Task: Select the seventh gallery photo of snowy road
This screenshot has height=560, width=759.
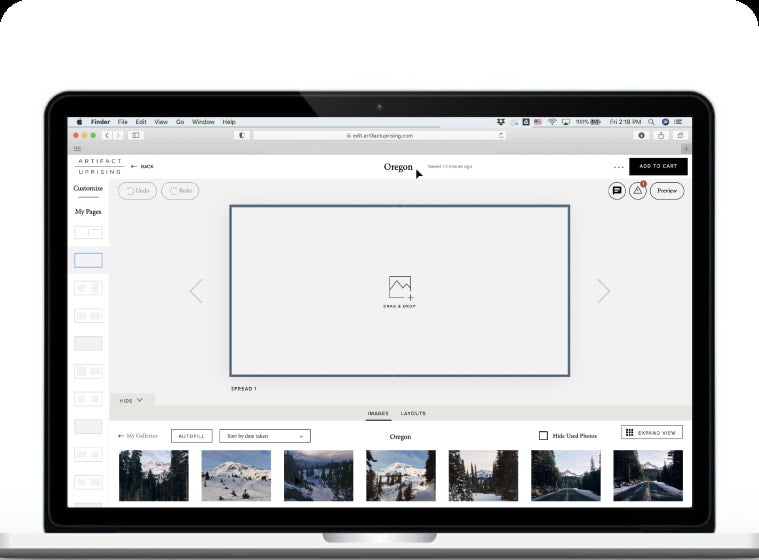Action: coord(648,475)
